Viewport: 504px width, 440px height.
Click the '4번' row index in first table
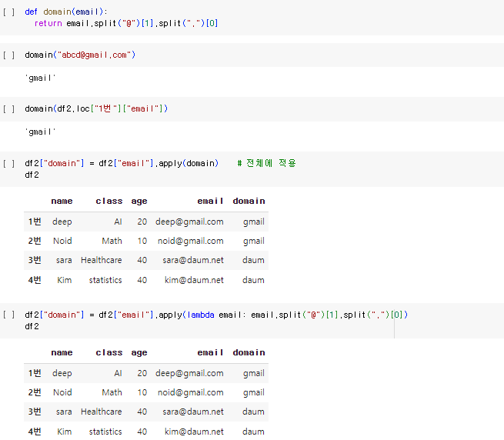coord(35,280)
